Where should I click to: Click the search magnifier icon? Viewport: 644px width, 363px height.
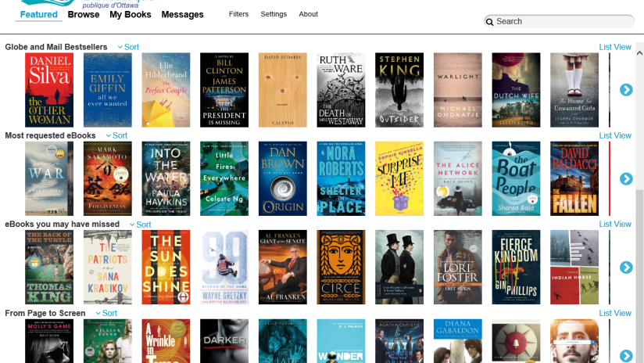(489, 22)
